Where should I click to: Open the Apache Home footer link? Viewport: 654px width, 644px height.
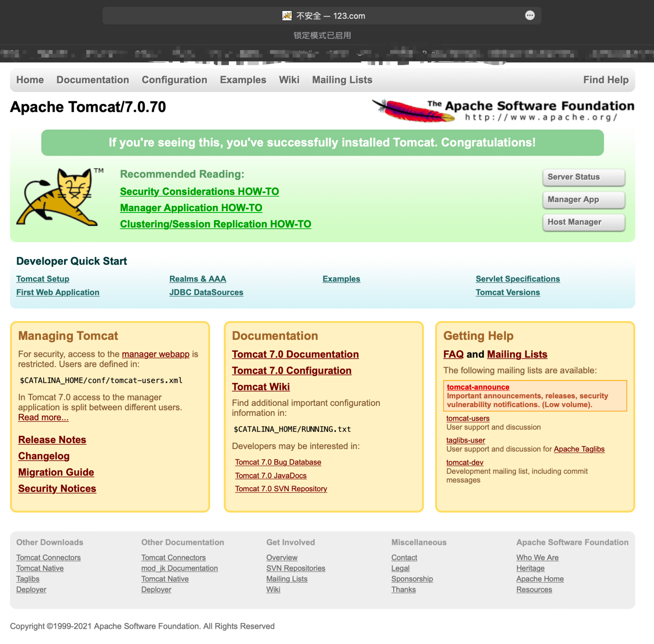click(x=540, y=579)
